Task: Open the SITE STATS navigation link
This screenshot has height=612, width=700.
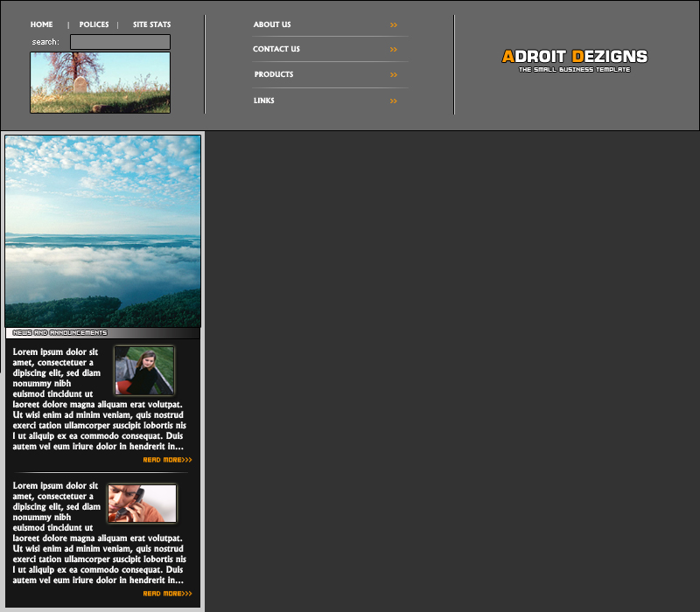Action: [151, 24]
